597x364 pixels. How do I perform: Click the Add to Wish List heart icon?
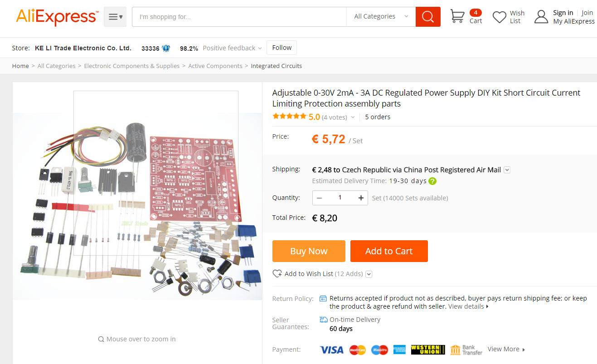point(277,274)
